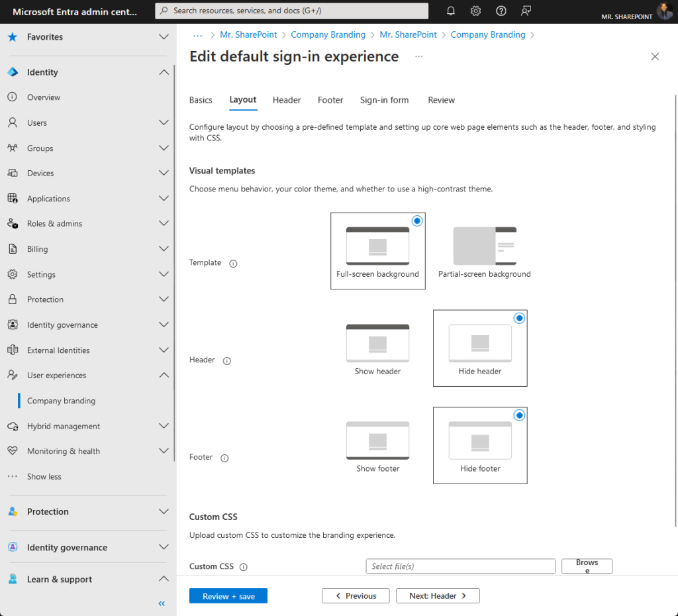The width and height of the screenshot is (678, 616).
Task: Collapse the User experiences chevron
Action: (164, 375)
